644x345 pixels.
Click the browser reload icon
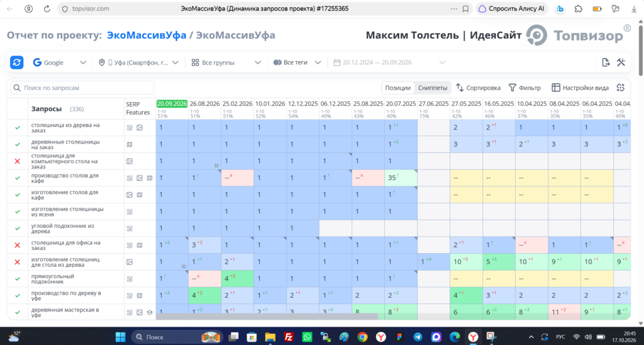[47, 9]
